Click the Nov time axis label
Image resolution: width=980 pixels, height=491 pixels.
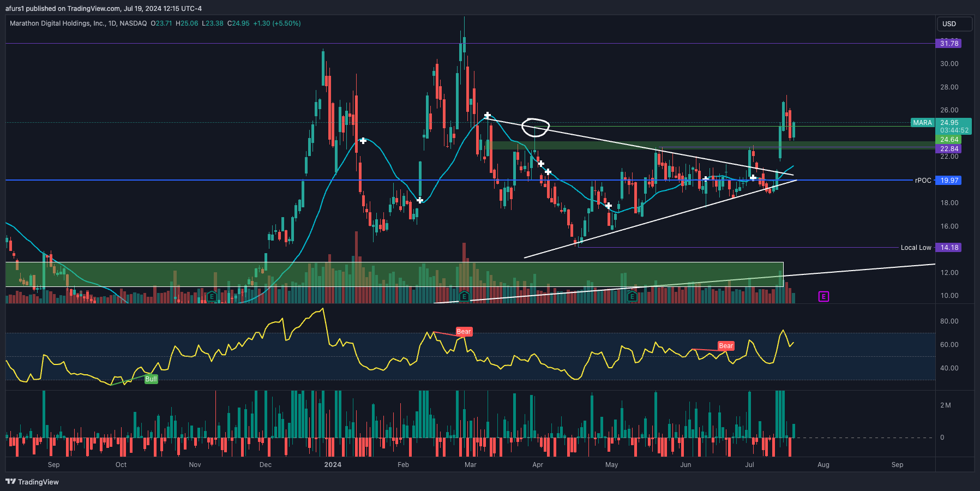[195, 465]
